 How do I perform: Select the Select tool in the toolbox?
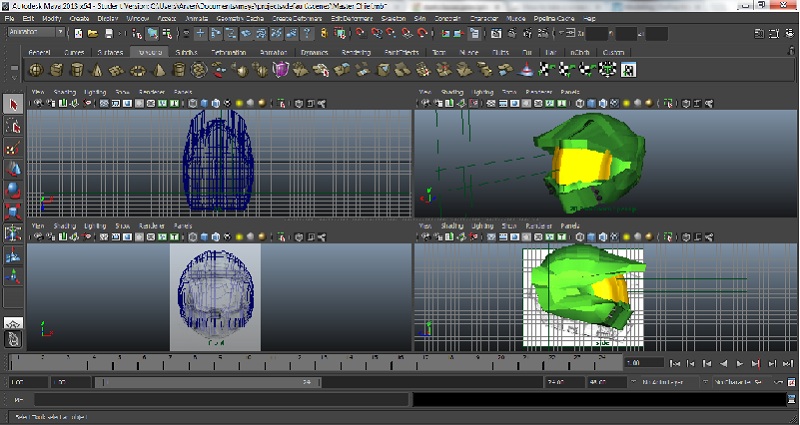(13, 105)
